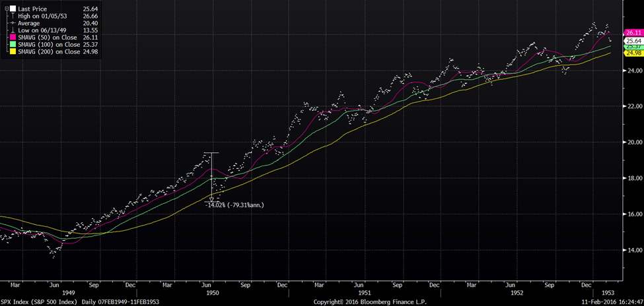Collapse the Last Price legend tree
The height and width of the screenshot is (306, 644).
(x=4, y=9)
